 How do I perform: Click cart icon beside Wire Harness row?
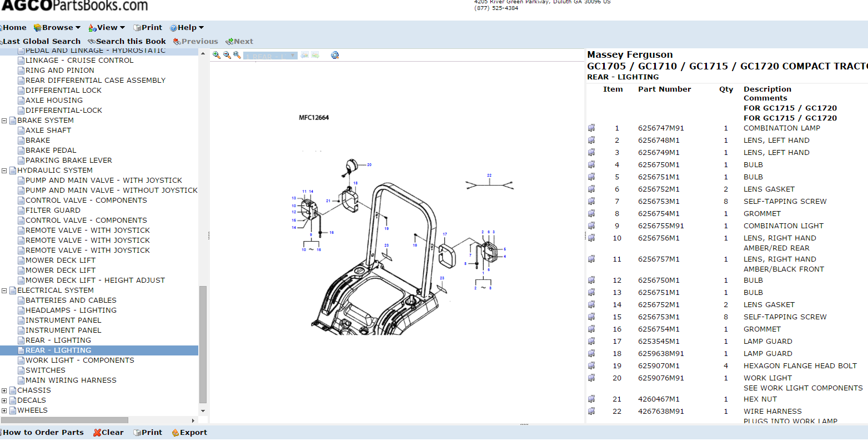591,412
